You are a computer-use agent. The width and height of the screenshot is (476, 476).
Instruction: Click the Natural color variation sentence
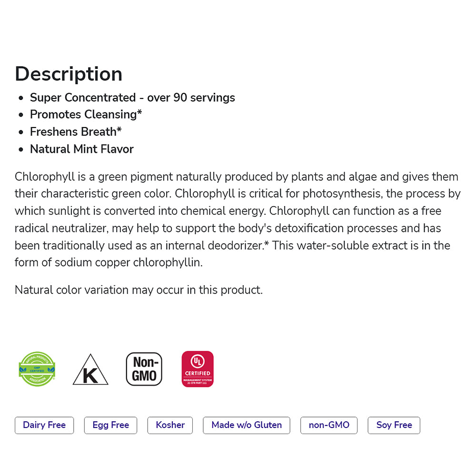139,290
